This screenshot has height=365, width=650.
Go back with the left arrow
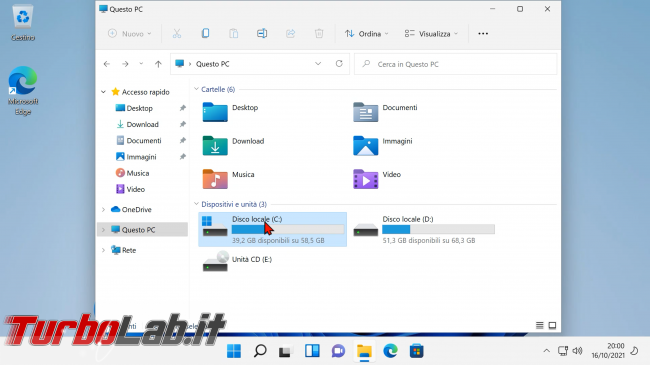107,64
